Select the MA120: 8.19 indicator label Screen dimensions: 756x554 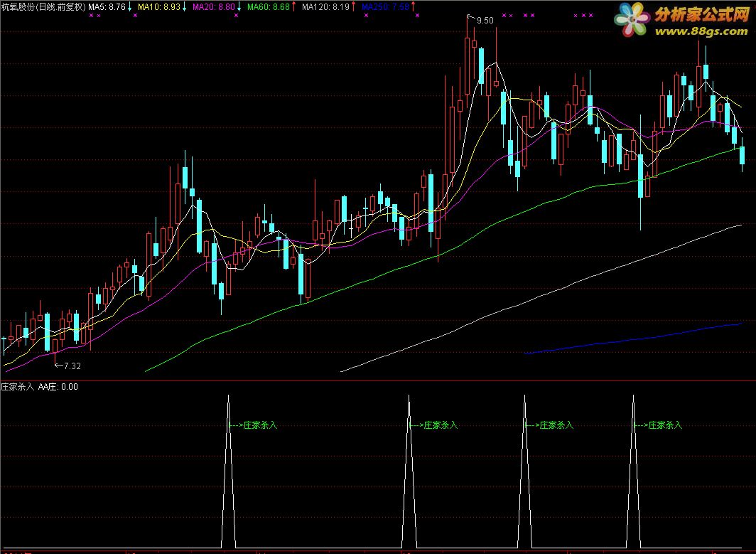coord(326,7)
